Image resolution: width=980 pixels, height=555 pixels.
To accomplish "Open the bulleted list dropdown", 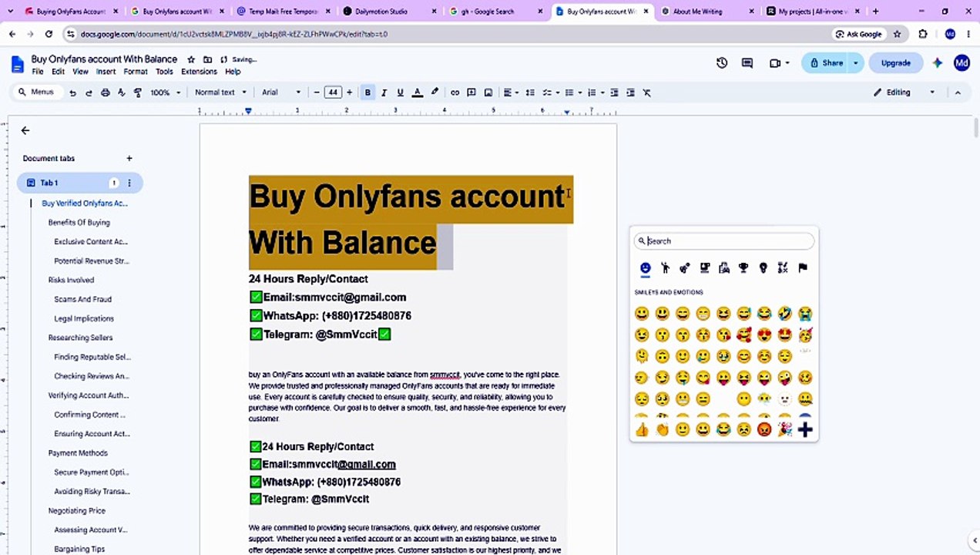I will (x=573, y=92).
